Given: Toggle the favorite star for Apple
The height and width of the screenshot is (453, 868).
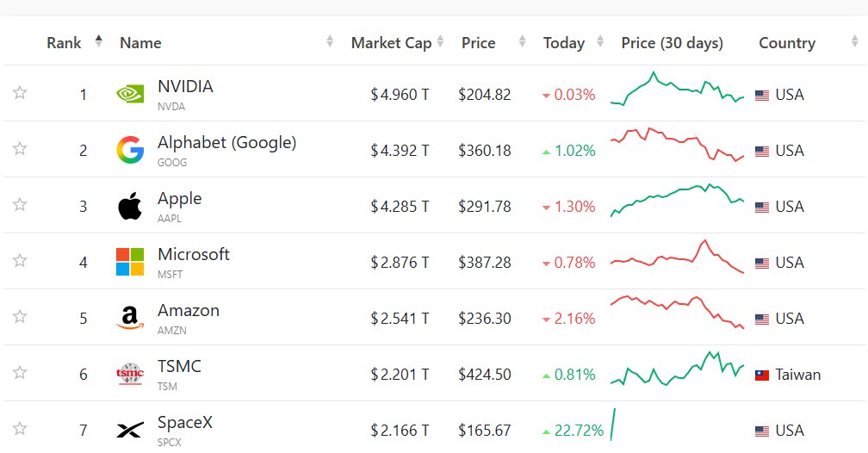Looking at the screenshot, I should tap(20, 204).
